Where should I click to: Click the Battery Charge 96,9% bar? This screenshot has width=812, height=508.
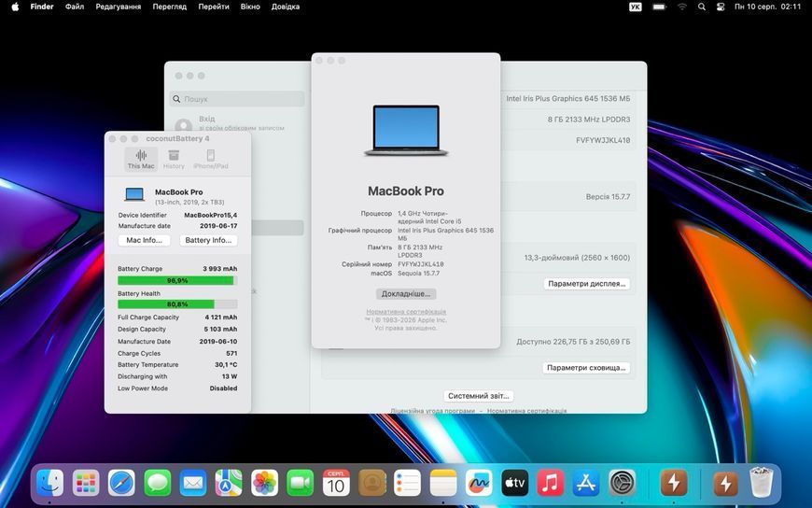(177, 280)
